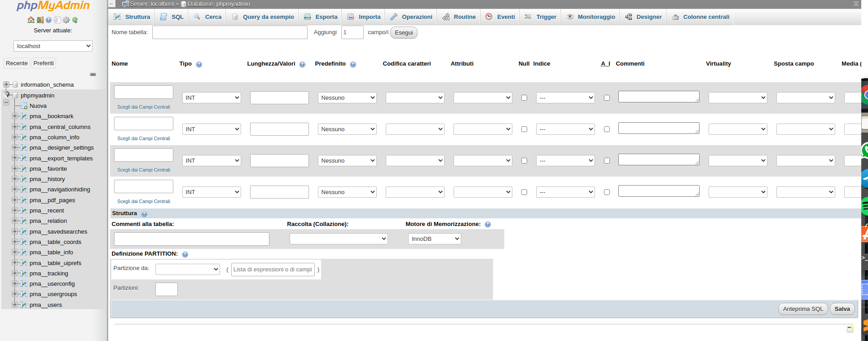Open the InnoDB storage engine dropdown
This screenshot has height=341, width=868.
click(x=435, y=239)
